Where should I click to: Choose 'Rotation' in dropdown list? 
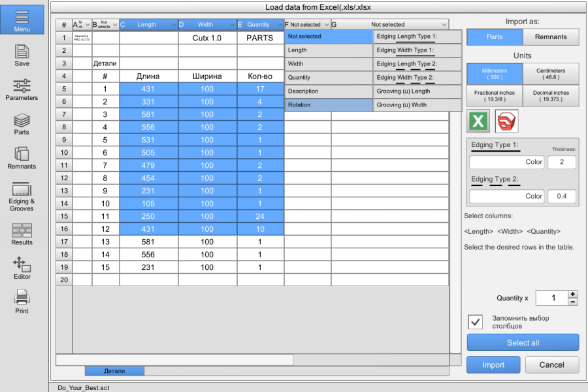tap(329, 105)
